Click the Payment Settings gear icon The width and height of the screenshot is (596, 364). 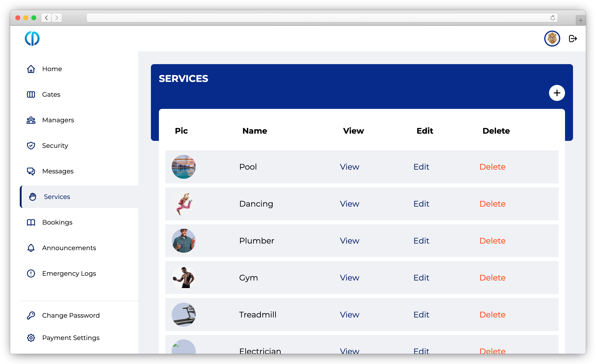[x=31, y=338]
